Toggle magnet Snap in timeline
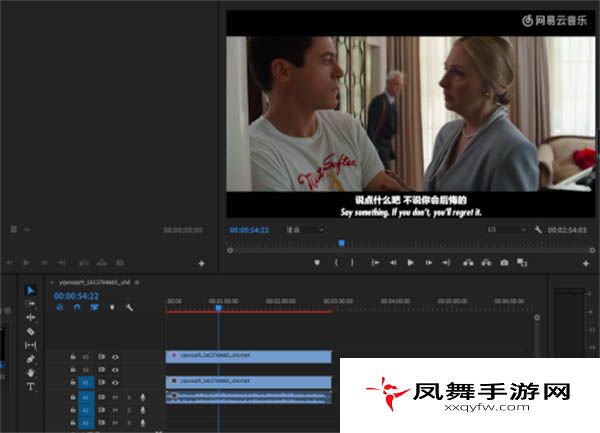Screen dimensions: 600x433 tap(77, 307)
